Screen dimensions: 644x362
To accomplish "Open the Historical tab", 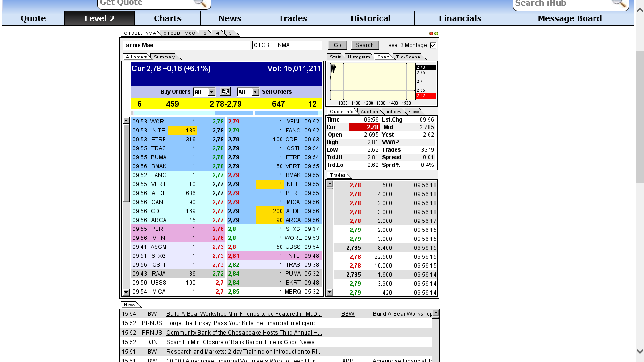I will tap(371, 18).
